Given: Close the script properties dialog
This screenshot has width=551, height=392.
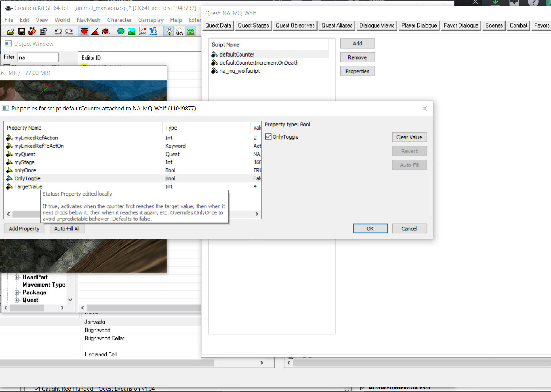Looking at the screenshot, I should [425, 109].
